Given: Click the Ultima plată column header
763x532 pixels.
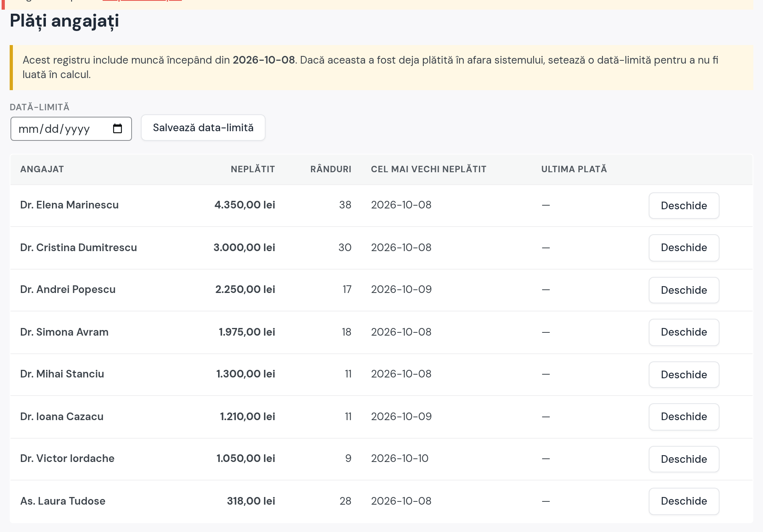Looking at the screenshot, I should pyautogui.click(x=574, y=169).
